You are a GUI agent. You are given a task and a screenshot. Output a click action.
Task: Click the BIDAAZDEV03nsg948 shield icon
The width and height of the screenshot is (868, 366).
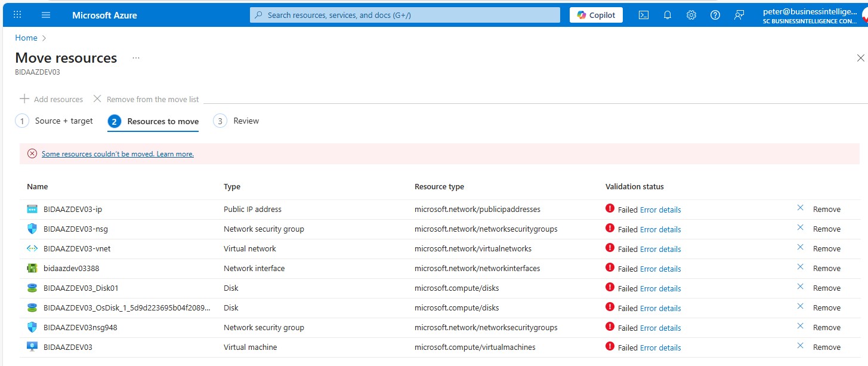[x=32, y=327]
